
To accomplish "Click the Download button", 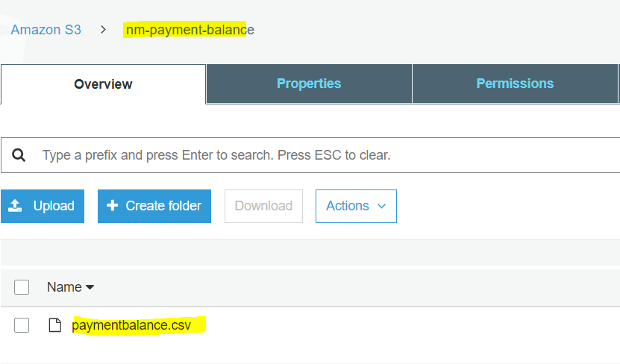I will point(263,206).
